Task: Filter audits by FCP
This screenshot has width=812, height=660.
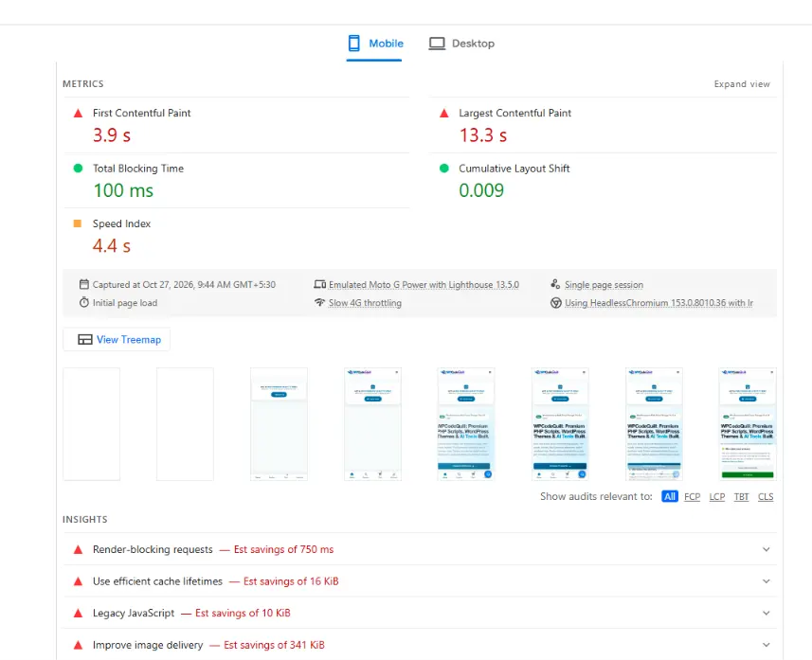Action: (x=692, y=497)
